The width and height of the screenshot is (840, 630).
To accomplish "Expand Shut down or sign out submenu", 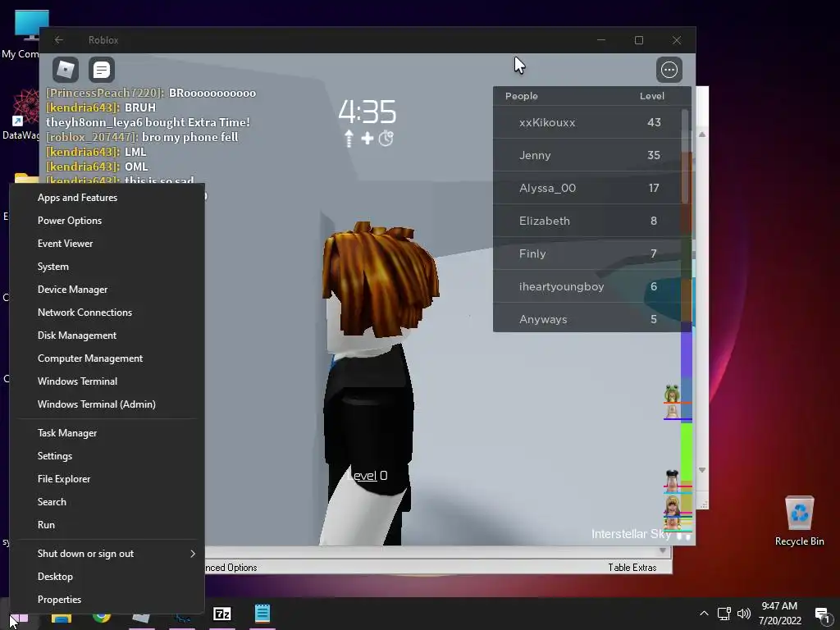I will click(x=107, y=554).
